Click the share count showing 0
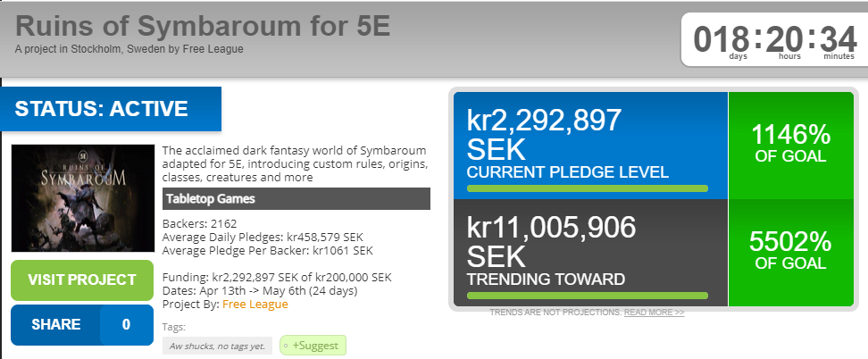 tap(127, 324)
